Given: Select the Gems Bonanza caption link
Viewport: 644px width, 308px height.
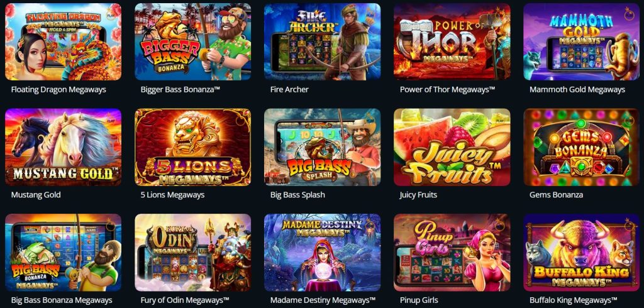Looking at the screenshot, I should 556,195.
